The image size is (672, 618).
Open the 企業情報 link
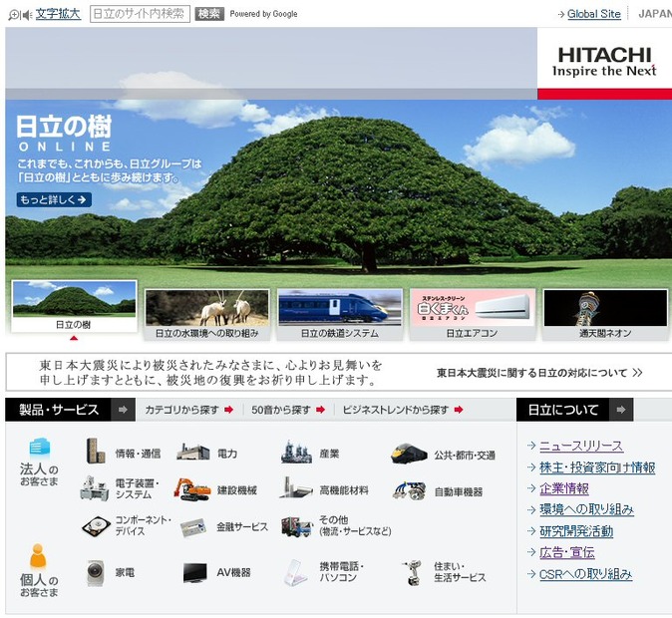tap(564, 488)
